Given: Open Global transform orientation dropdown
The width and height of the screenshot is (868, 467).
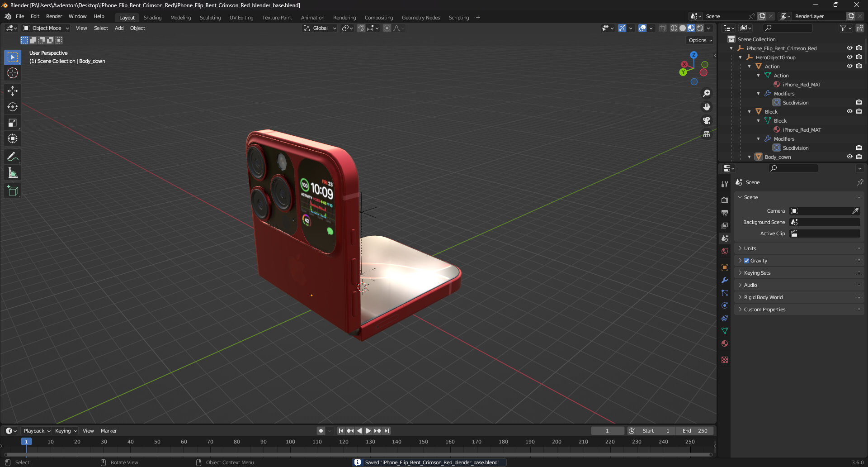Looking at the screenshot, I should (x=320, y=28).
